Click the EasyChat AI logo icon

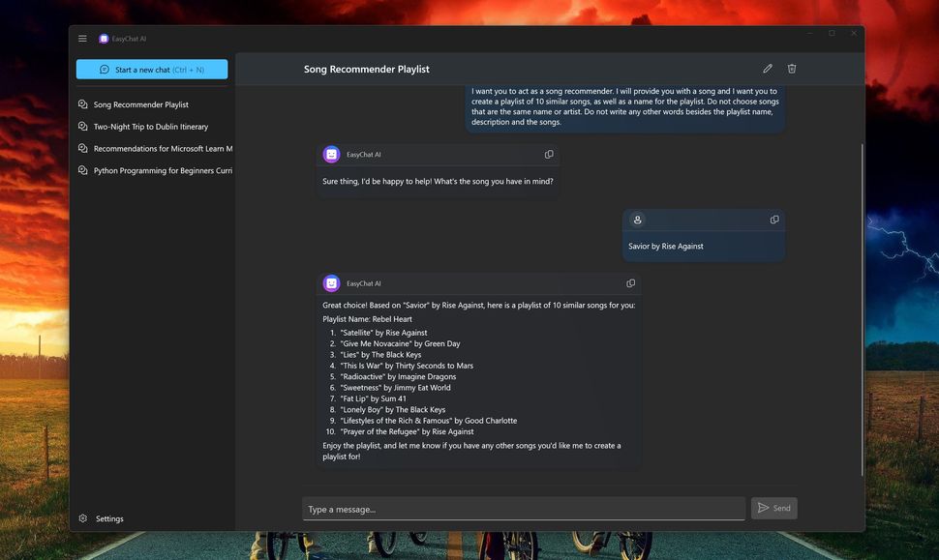(x=103, y=38)
